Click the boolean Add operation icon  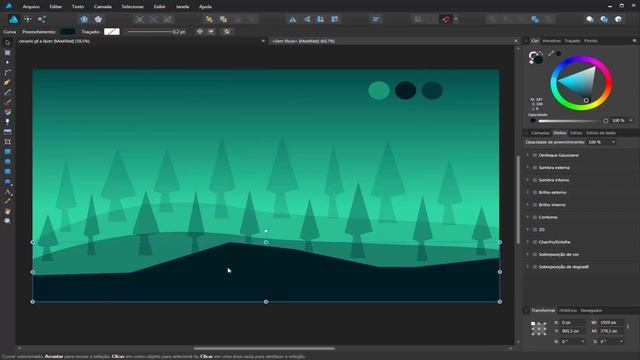tap(493, 19)
